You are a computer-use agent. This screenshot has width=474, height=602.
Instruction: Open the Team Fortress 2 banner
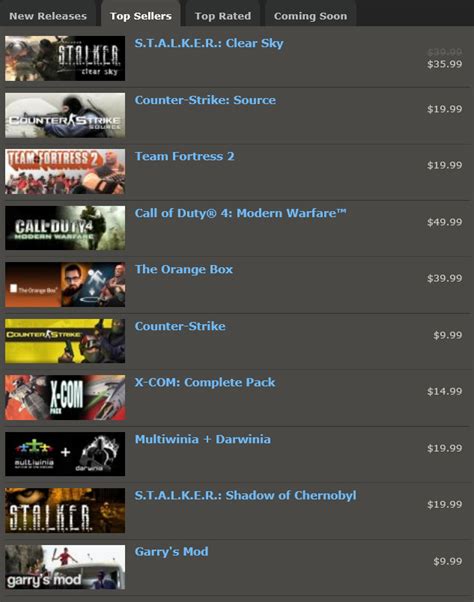65,171
